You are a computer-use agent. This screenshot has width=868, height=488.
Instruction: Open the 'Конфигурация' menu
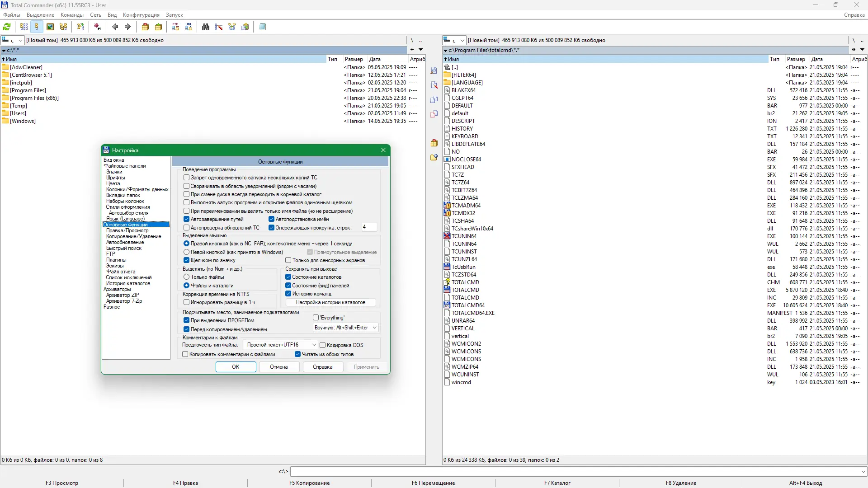coord(141,15)
